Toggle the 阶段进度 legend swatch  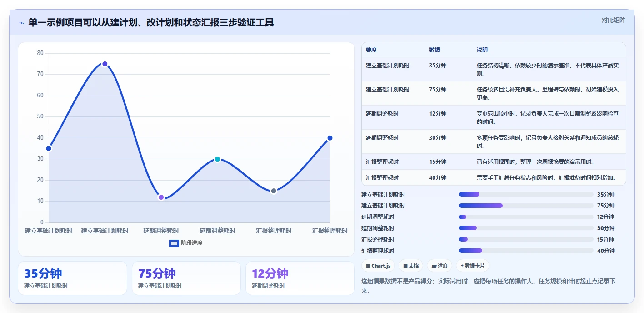(174, 243)
